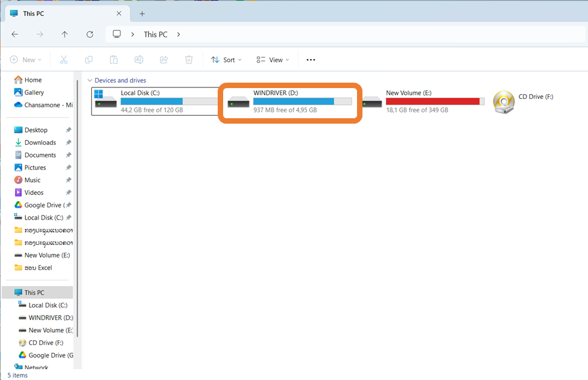588x380 pixels.
Task: Open Downloads in the sidebar
Action: coord(40,142)
